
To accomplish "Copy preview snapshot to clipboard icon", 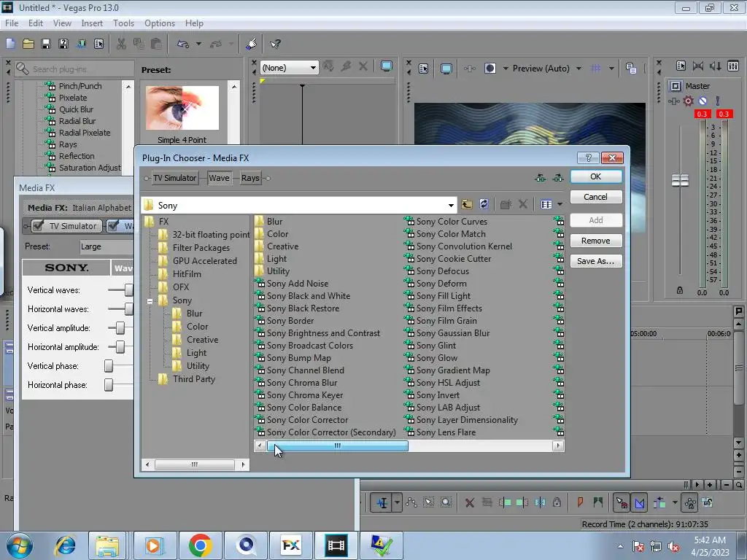I will click(x=631, y=69).
